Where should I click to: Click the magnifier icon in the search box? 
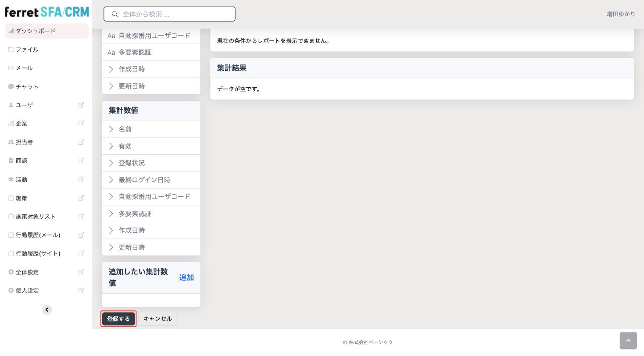115,14
